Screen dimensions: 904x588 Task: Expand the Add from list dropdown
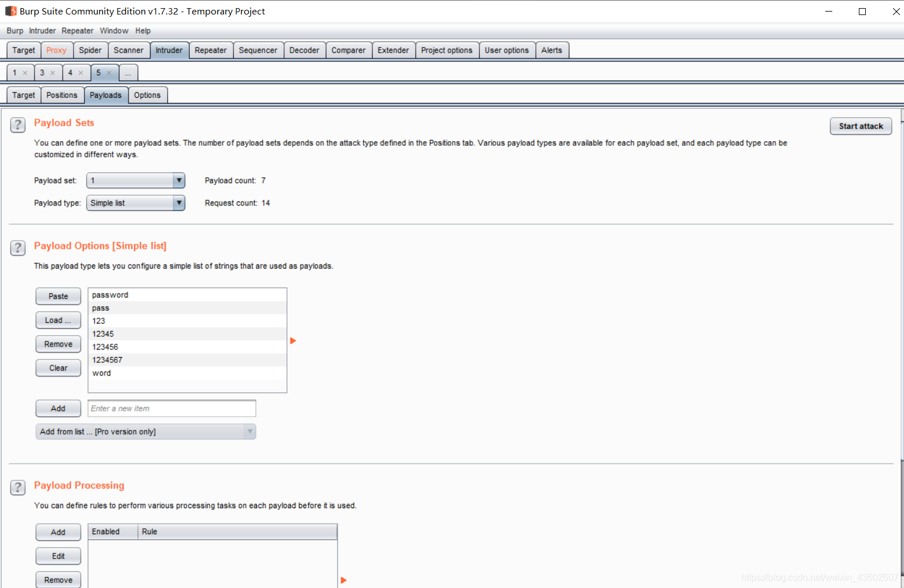click(146, 432)
